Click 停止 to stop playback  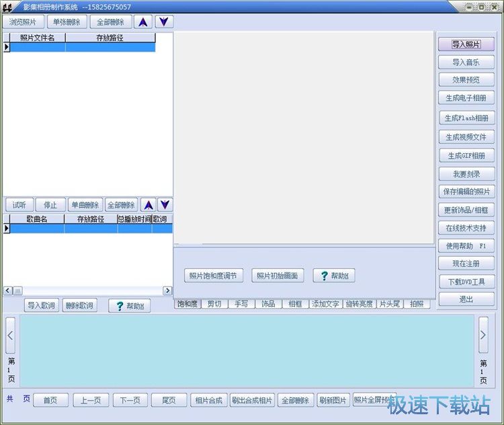click(50, 204)
